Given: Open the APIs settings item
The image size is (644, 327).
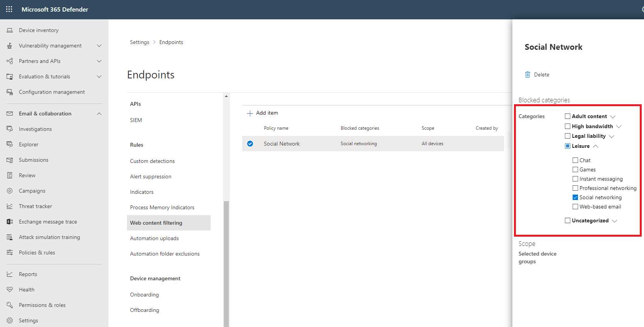Looking at the screenshot, I should coord(135,104).
